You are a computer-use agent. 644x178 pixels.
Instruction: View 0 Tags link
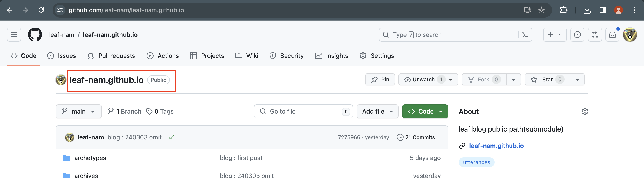click(x=160, y=111)
